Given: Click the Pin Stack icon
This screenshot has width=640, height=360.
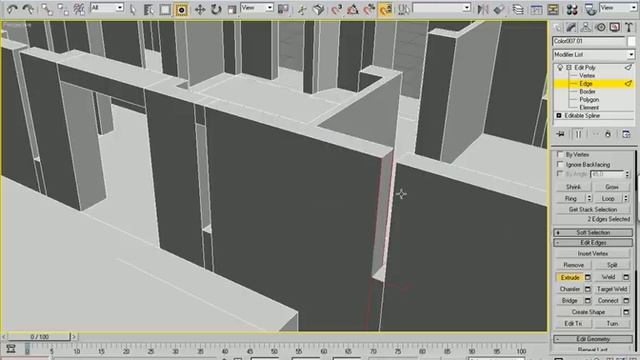Looking at the screenshot, I should point(560,134).
